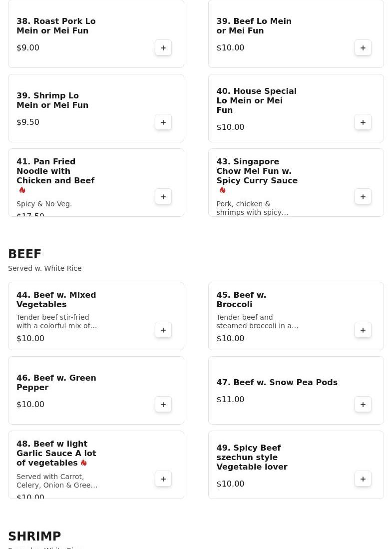Add Pan Fried Noodle with Chicken and Beef
This screenshot has height=549, width=392.
tap(163, 197)
